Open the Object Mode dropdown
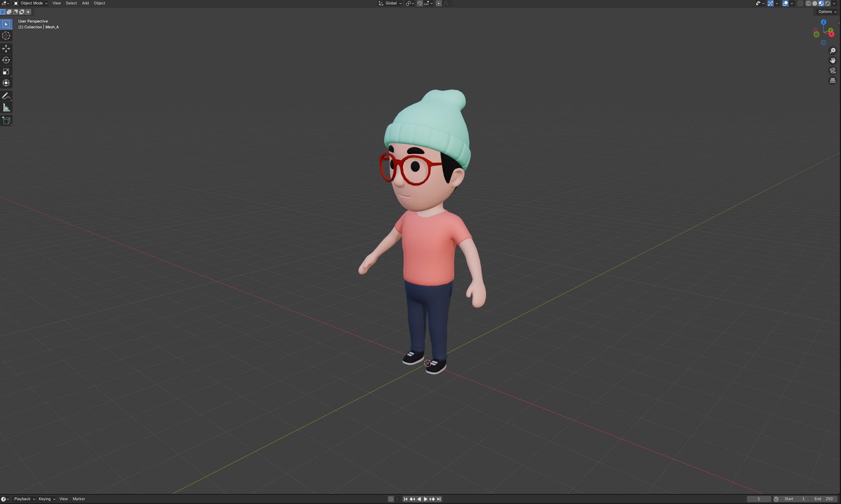 (31, 3)
